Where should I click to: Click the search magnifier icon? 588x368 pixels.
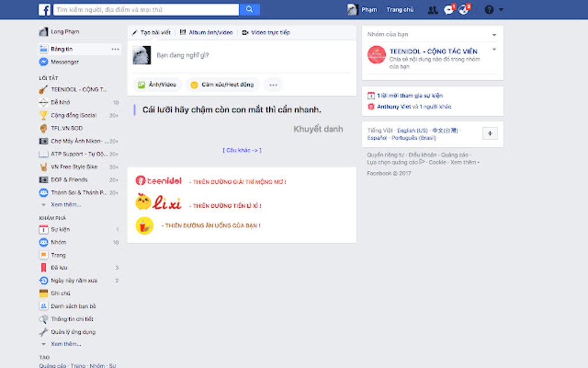tap(250, 9)
